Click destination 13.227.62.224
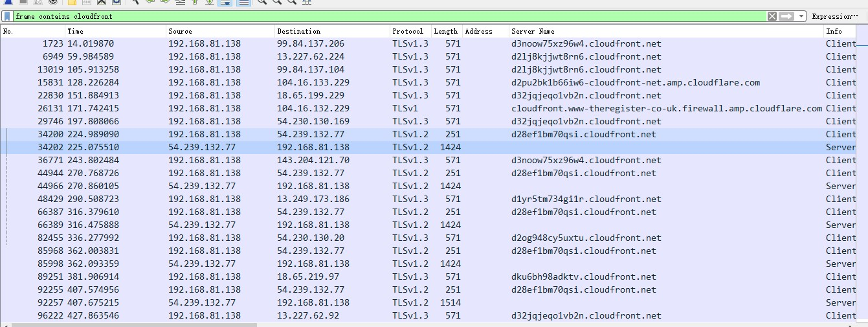Screen dimensions: 868x327 point(311,57)
